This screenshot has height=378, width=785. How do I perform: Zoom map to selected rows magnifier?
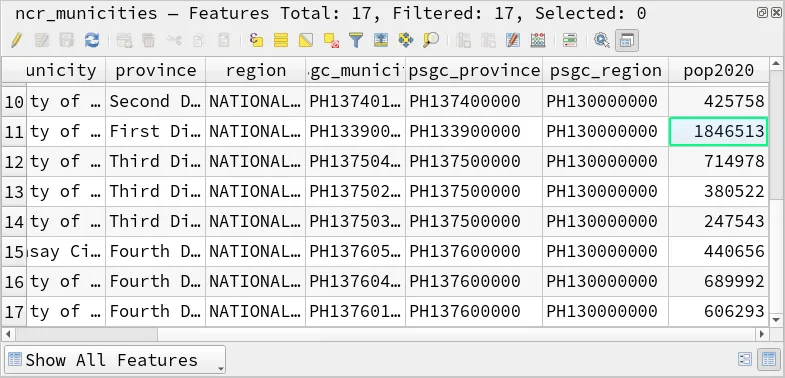tap(431, 41)
